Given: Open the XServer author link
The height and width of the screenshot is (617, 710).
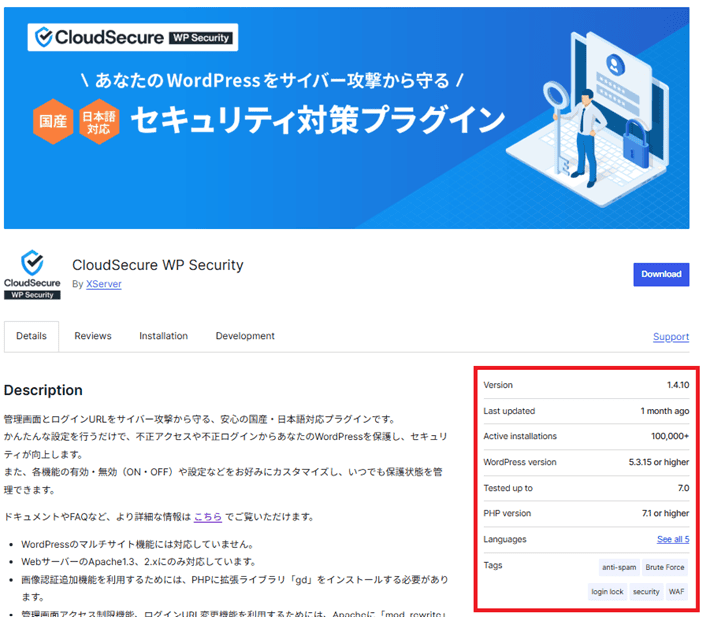Looking at the screenshot, I should point(104,284).
